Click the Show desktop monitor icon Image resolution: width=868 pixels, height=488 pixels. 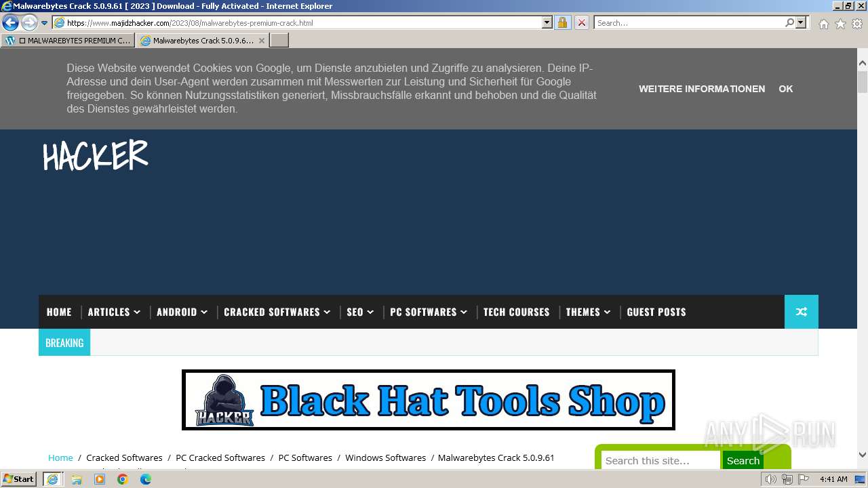(859, 479)
